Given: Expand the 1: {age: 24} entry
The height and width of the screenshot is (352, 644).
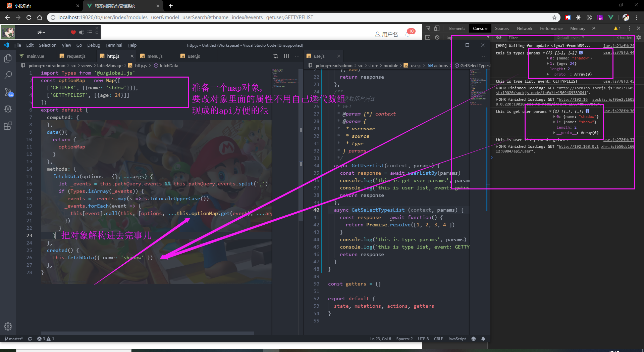Looking at the screenshot, I should click(548, 63).
